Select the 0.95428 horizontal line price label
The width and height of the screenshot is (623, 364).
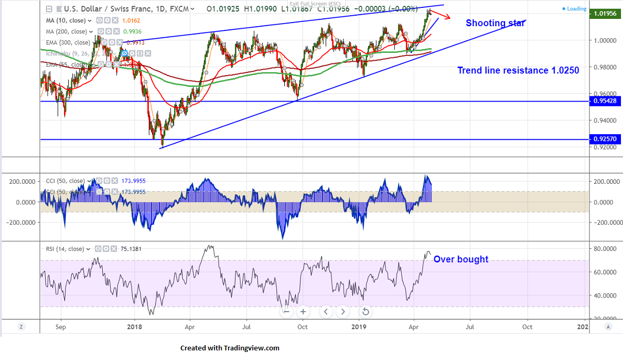[605, 101]
